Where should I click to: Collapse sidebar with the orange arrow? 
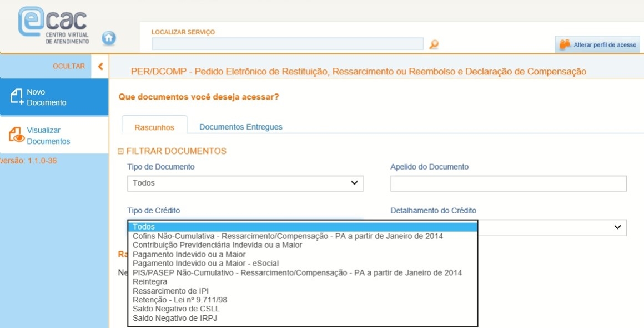coord(100,67)
